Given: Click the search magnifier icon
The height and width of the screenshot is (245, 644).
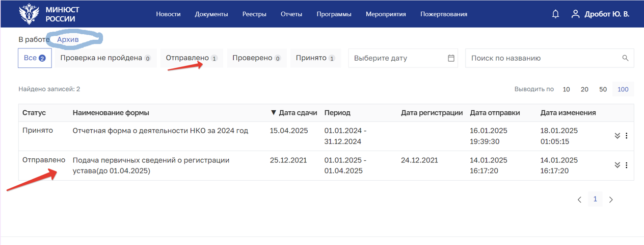Looking at the screenshot, I should (626, 58).
